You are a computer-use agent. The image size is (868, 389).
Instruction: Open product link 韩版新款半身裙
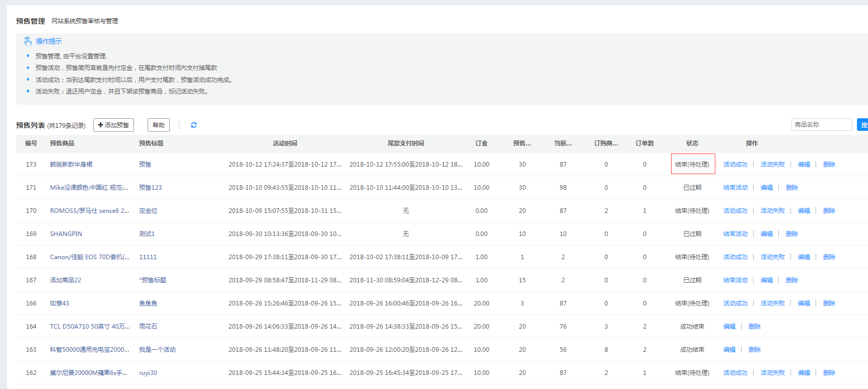[x=71, y=165]
